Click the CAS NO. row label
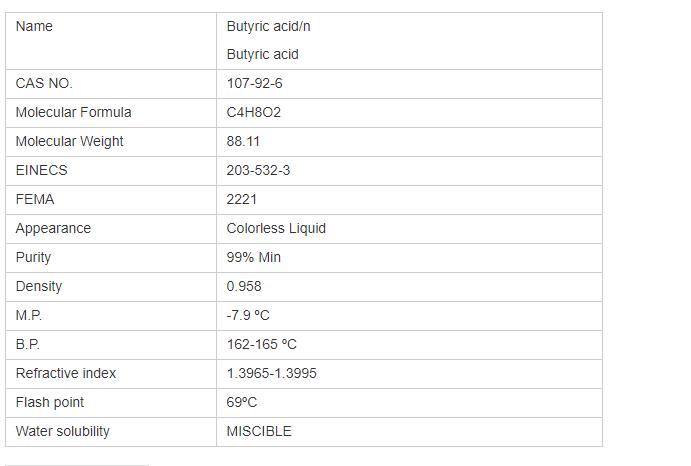Viewport: 691px width, 466px height. [x=44, y=83]
